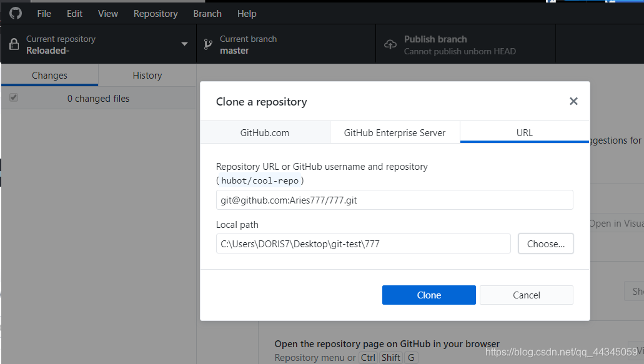Click the GitHub Octocat logo icon
The height and width of the screenshot is (364, 644).
click(x=16, y=14)
